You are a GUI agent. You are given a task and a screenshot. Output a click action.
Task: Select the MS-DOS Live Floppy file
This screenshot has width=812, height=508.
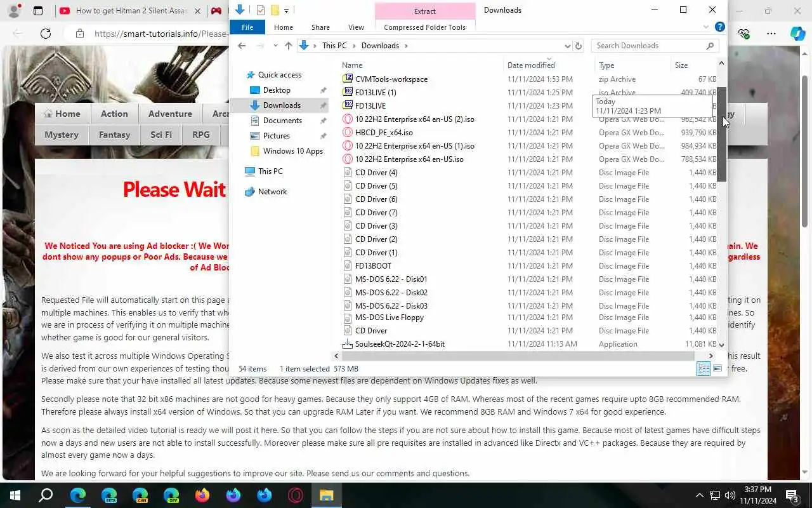click(389, 317)
